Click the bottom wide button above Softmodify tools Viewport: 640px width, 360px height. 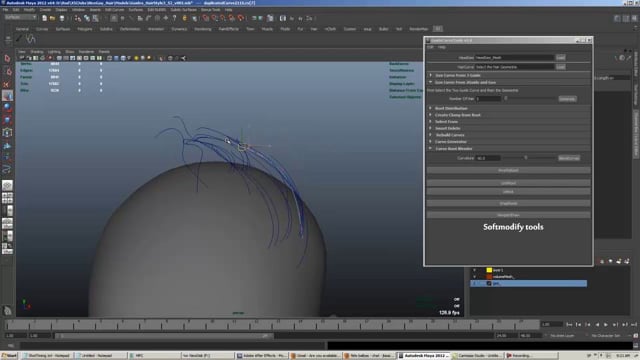tap(508, 215)
